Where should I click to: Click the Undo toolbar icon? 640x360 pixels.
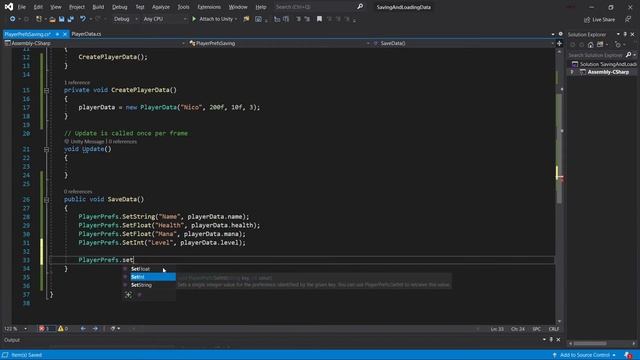[83, 19]
